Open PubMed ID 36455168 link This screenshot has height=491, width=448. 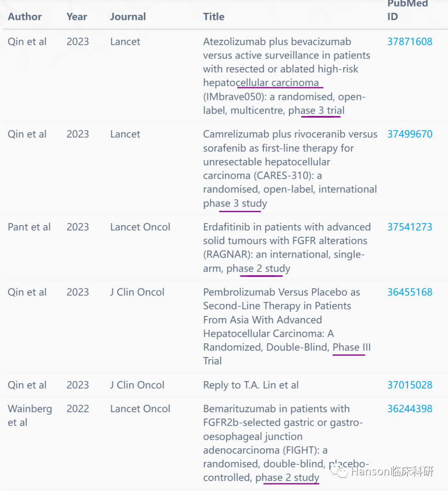[409, 292]
